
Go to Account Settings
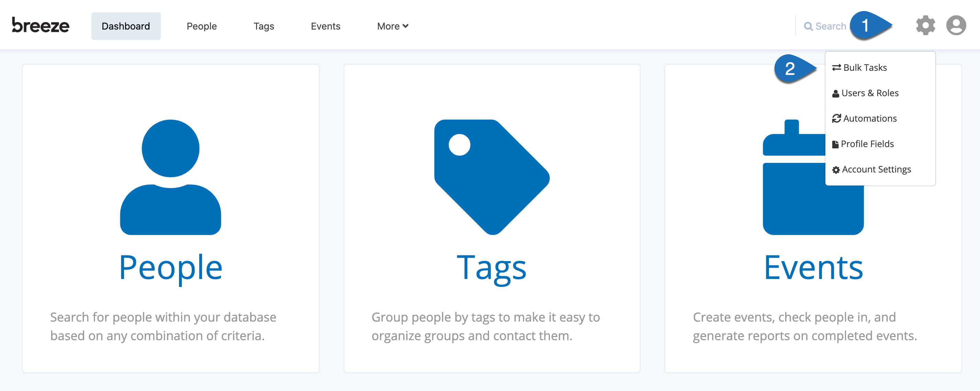click(x=876, y=170)
